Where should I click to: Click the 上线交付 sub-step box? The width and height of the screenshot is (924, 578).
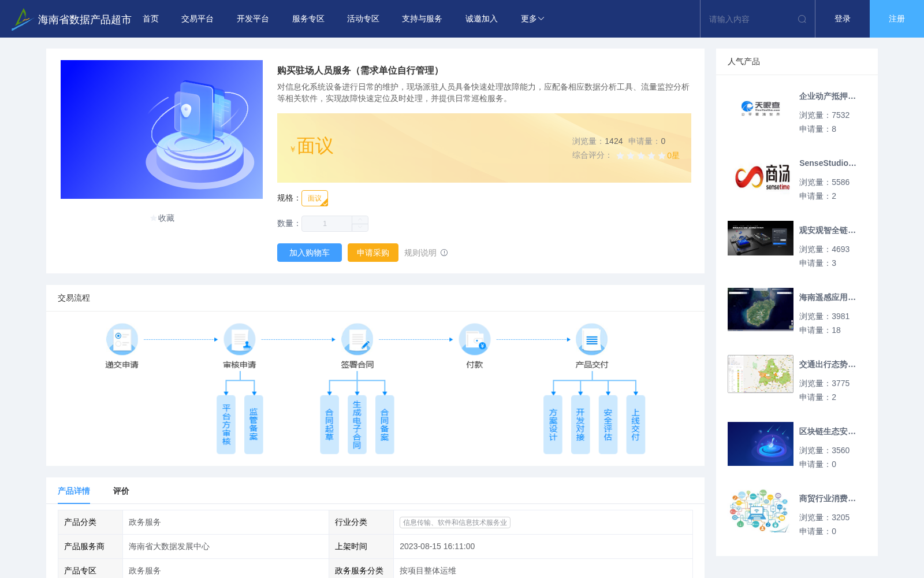tap(635, 425)
